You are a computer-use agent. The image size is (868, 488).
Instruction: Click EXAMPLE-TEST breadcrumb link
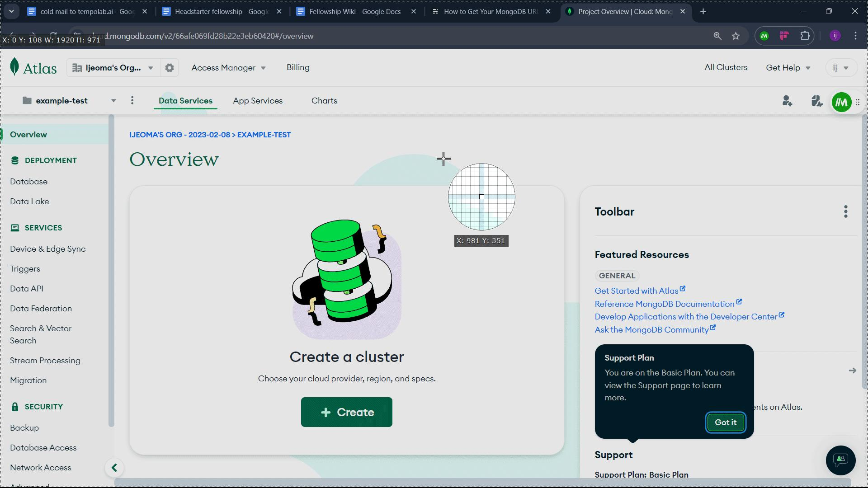(264, 135)
